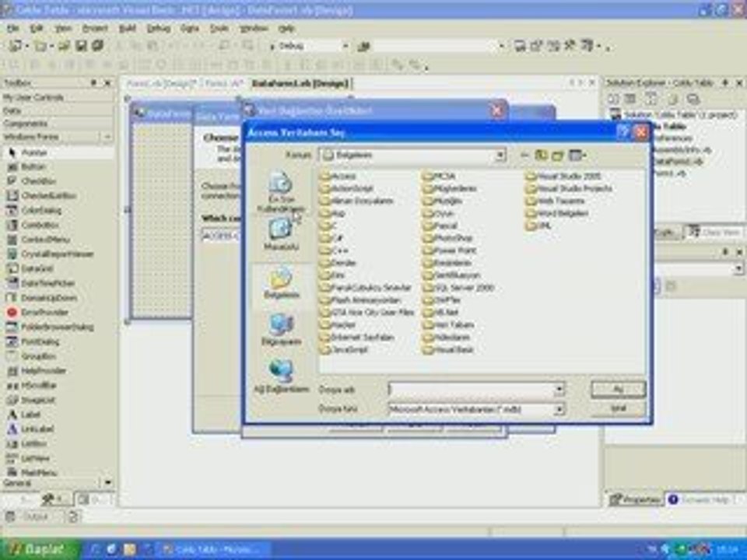
Task: Select the Access folder in file list
Action: click(x=338, y=177)
